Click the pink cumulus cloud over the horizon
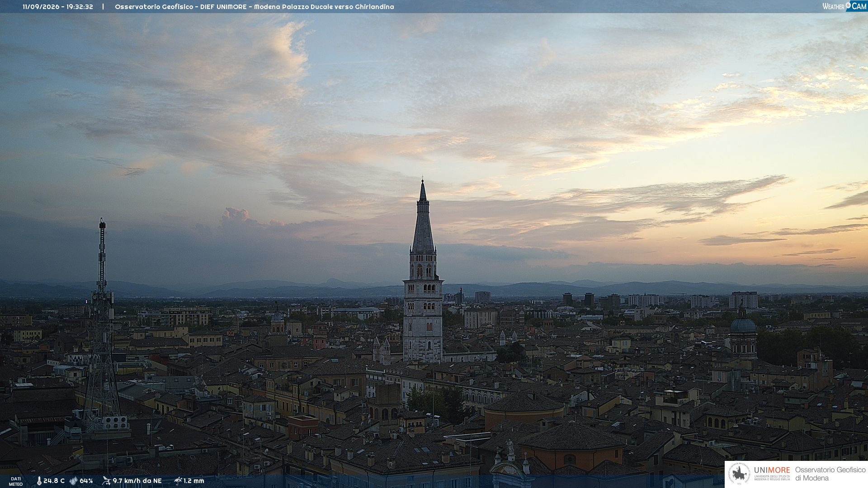Image resolution: width=868 pixels, height=488 pixels. 240,217
